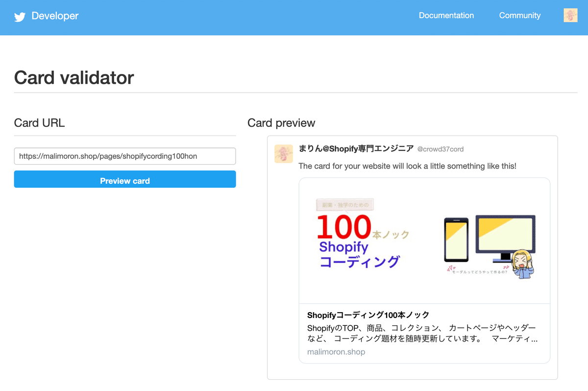The height and width of the screenshot is (391, 588).
Task: Click the Card validator heading
Action: click(x=74, y=77)
